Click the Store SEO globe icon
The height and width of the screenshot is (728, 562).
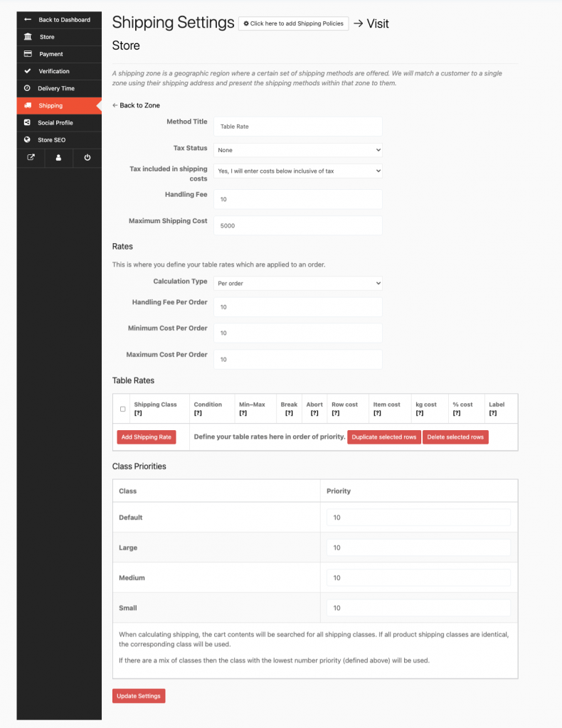[27, 140]
